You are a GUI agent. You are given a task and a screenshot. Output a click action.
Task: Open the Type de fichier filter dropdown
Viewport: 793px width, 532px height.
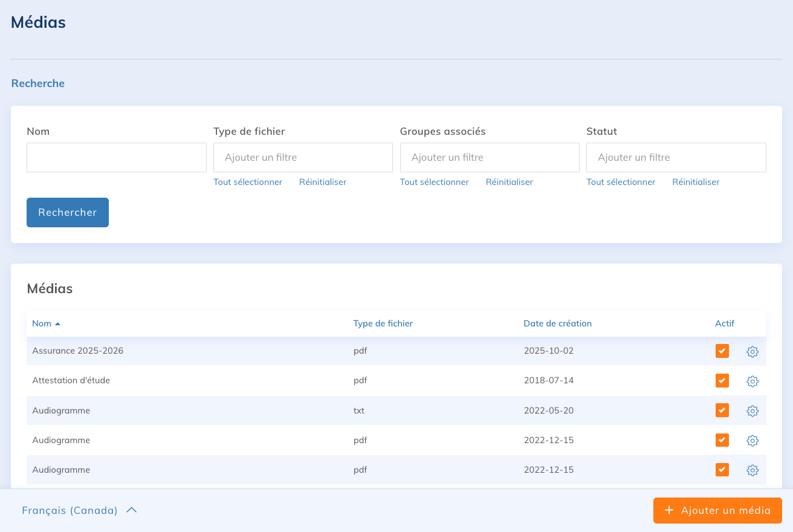tap(303, 157)
